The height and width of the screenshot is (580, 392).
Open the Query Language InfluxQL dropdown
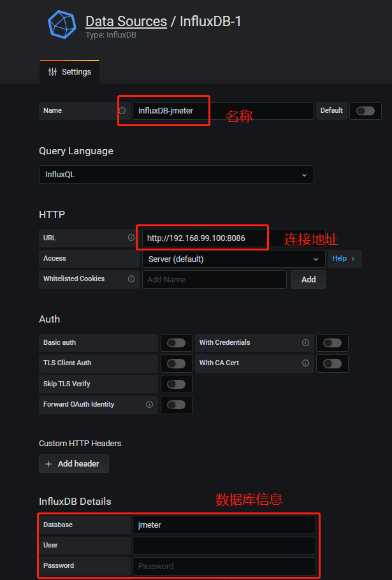coord(176,174)
